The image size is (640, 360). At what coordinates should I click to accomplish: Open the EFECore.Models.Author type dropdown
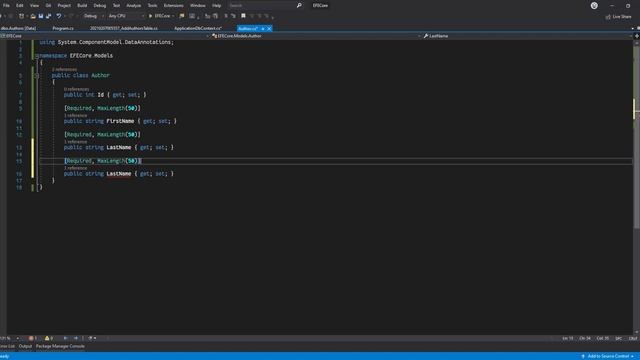point(316,36)
